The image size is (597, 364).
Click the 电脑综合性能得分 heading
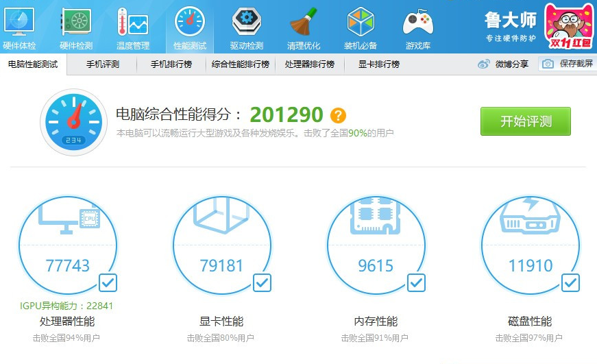pos(179,114)
